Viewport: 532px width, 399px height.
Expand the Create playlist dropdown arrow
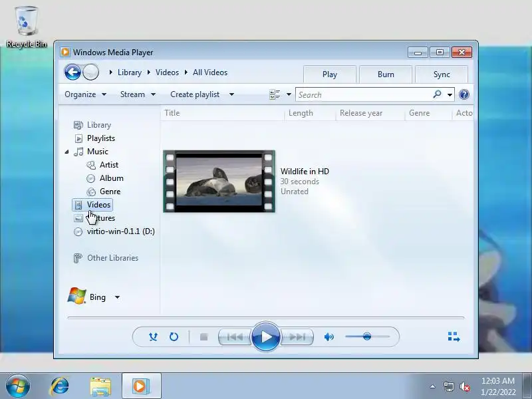pos(231,94)
